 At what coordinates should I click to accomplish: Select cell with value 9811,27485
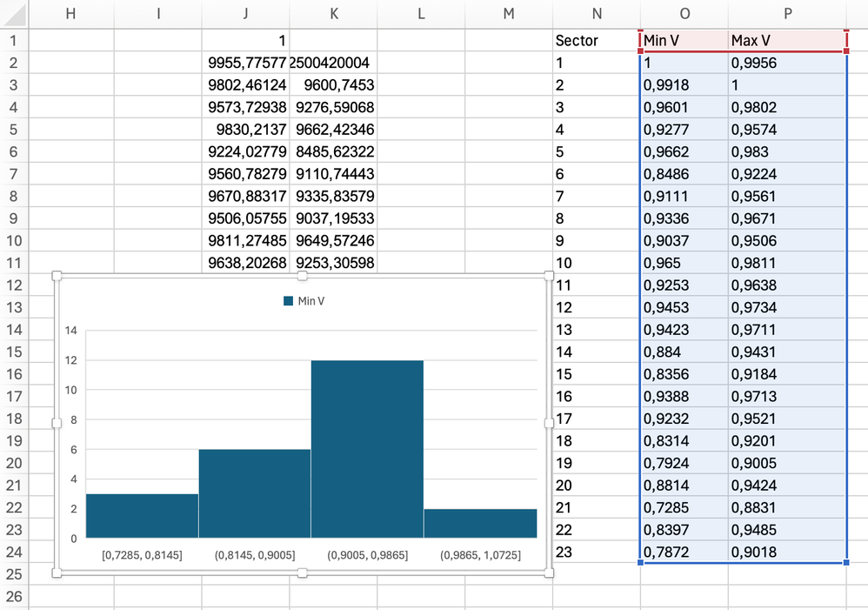(246, 240)
